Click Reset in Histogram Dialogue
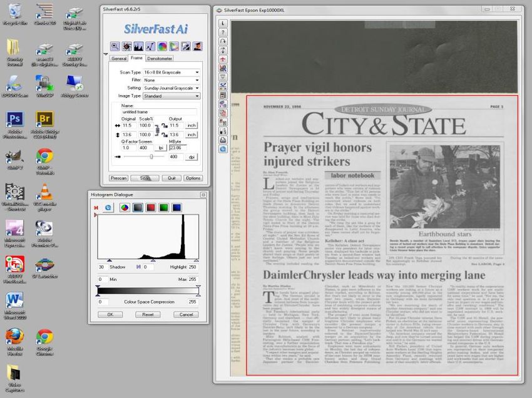Viewport: 532px width, 398px height. 148,315
